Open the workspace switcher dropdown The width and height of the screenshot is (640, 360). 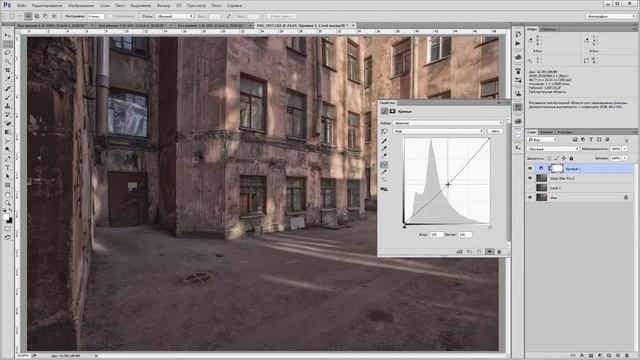(x=611, y=16)
